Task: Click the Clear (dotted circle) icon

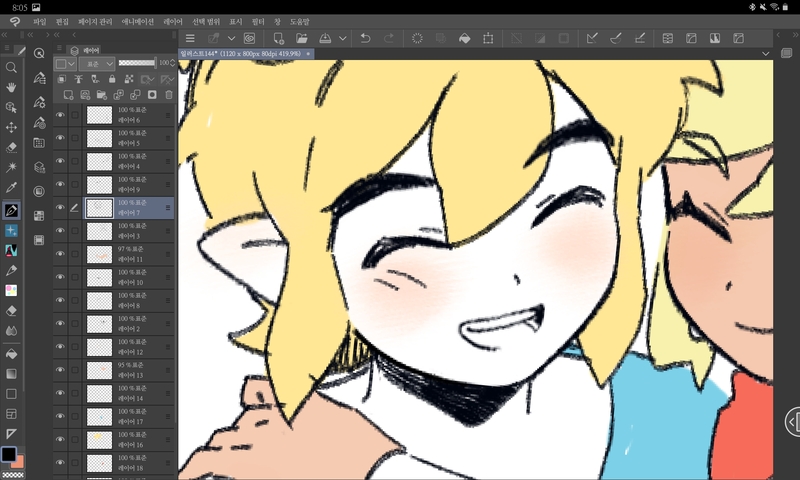Action: coord(417,38)
